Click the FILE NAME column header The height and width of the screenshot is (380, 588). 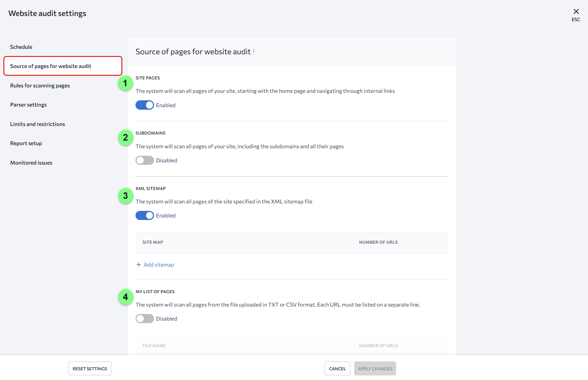tap(154, 346)
